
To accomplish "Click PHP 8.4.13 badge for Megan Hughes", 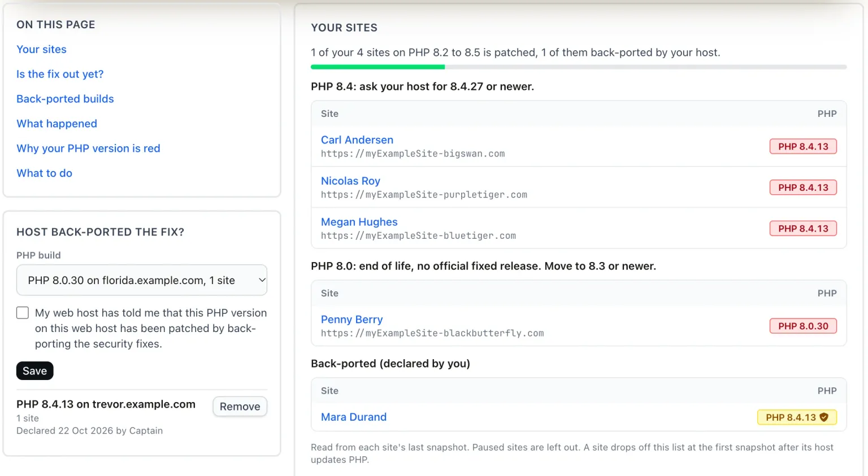I will 803,229.
